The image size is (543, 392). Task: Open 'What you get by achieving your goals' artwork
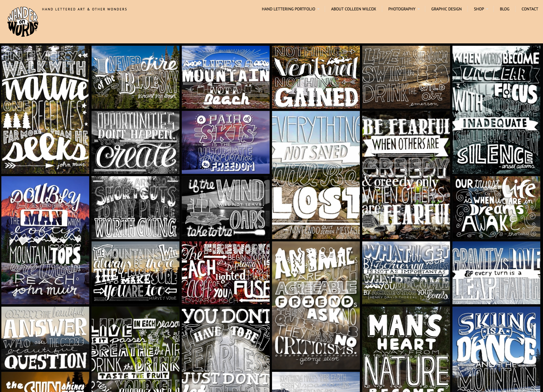[406, 273]
